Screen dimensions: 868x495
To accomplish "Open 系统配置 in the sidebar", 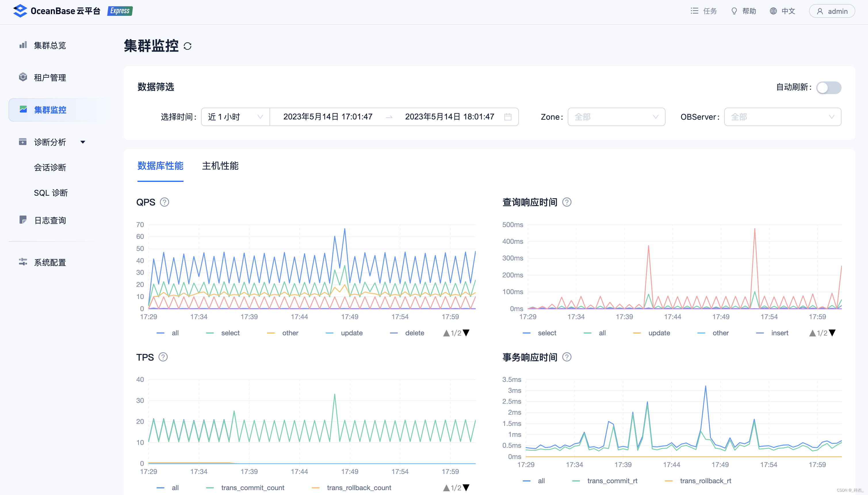I will (50, 262).
